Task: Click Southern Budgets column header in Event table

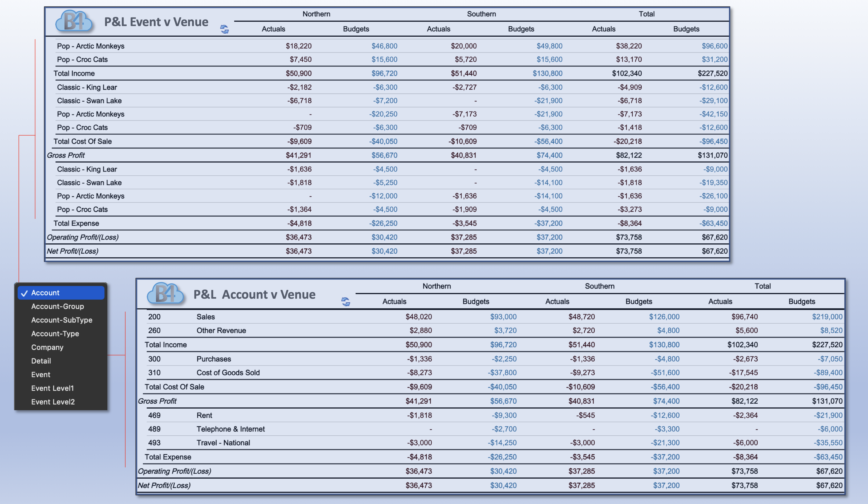Action: pos(521,29)
